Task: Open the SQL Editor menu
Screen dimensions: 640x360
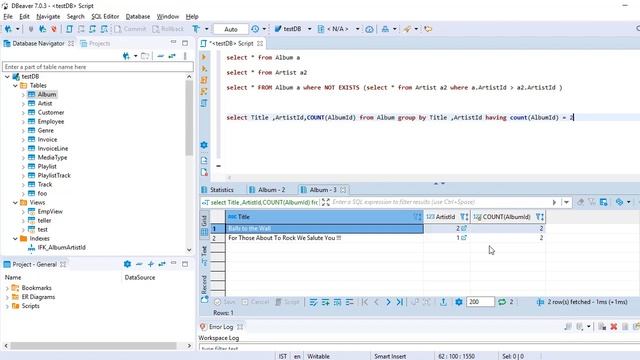Action: (x=105, y=16)
